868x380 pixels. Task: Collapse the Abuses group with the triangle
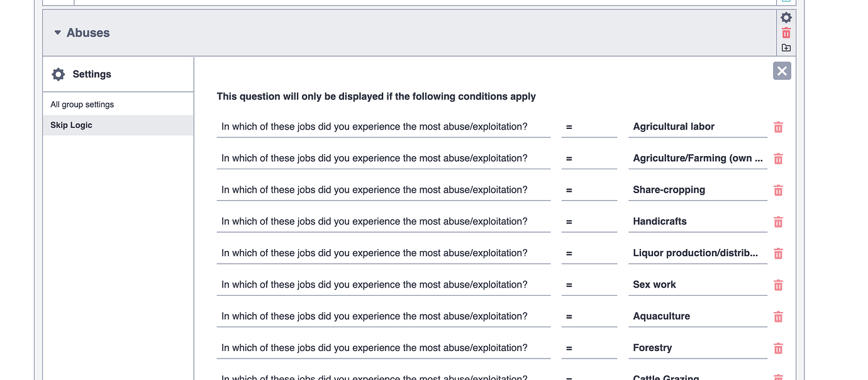(x=57, y=32)
